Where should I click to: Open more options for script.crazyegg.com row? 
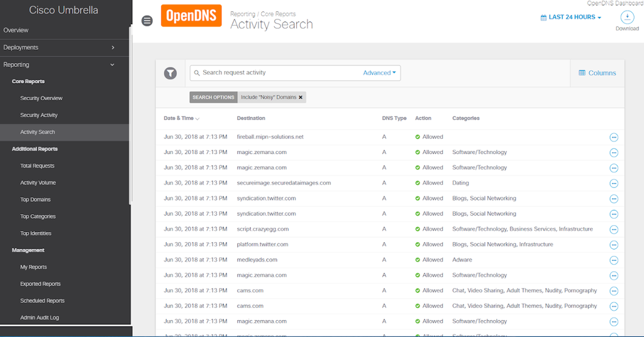coord(614,229)
